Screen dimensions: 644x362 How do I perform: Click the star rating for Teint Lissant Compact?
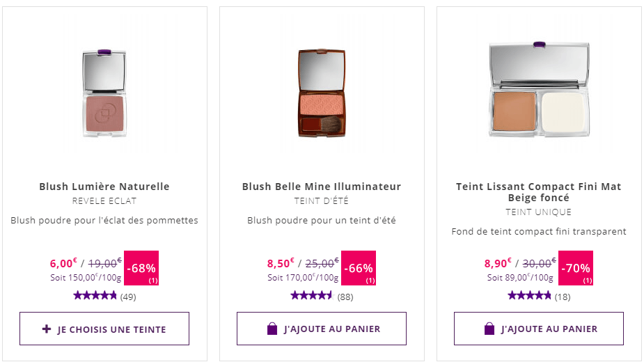point(530,296)
